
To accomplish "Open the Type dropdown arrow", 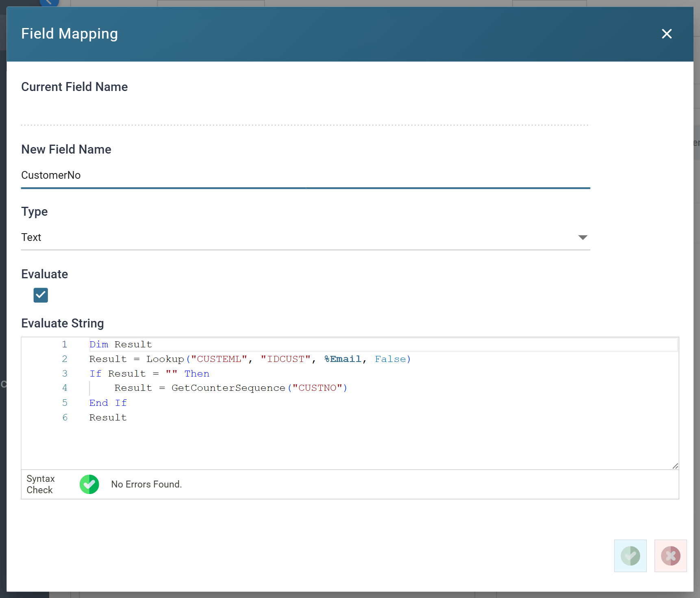I will click(583, 238).
